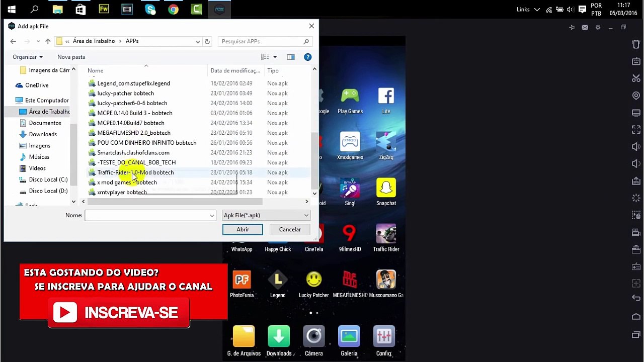Click the location pin icon in Nox sidebar
The width and height of the screenshot is (644, 362).
click(x=636, y=96)
